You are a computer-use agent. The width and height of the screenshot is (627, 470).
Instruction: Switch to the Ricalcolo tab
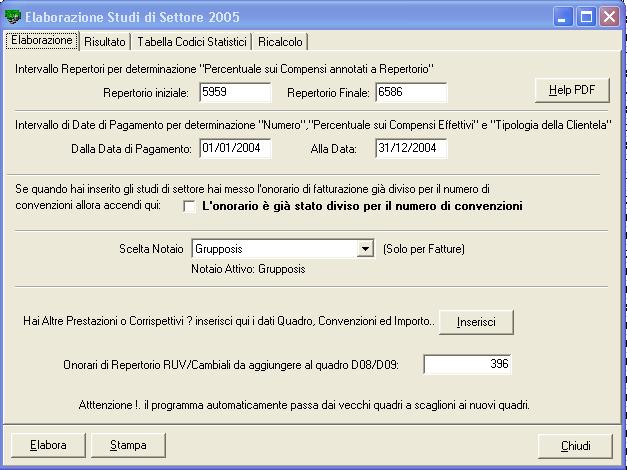pos(280,42)
